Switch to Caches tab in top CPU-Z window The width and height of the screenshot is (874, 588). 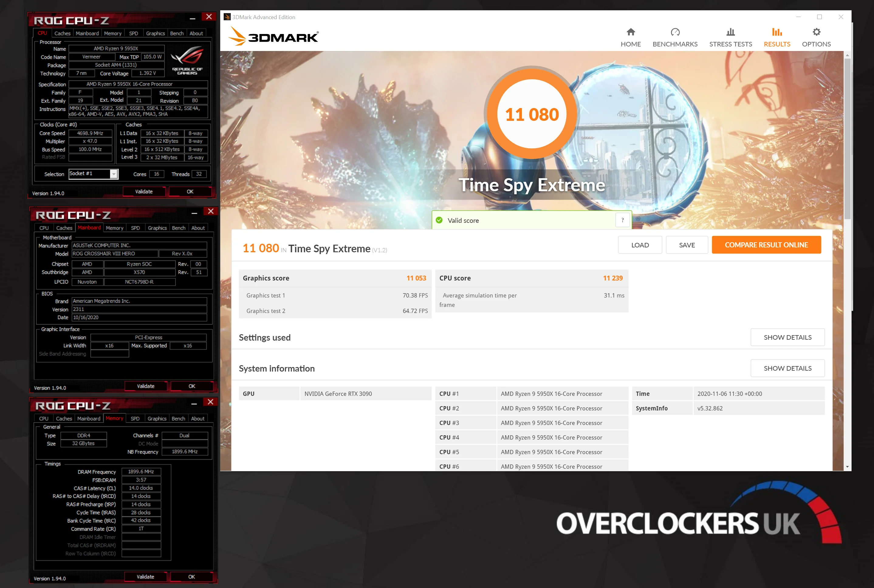[x=62, y=33]
